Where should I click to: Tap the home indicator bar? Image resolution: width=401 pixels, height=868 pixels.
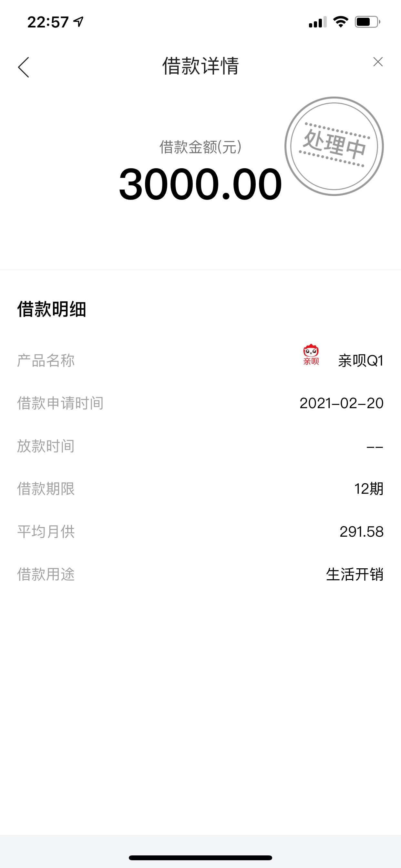tap(200, 858)
